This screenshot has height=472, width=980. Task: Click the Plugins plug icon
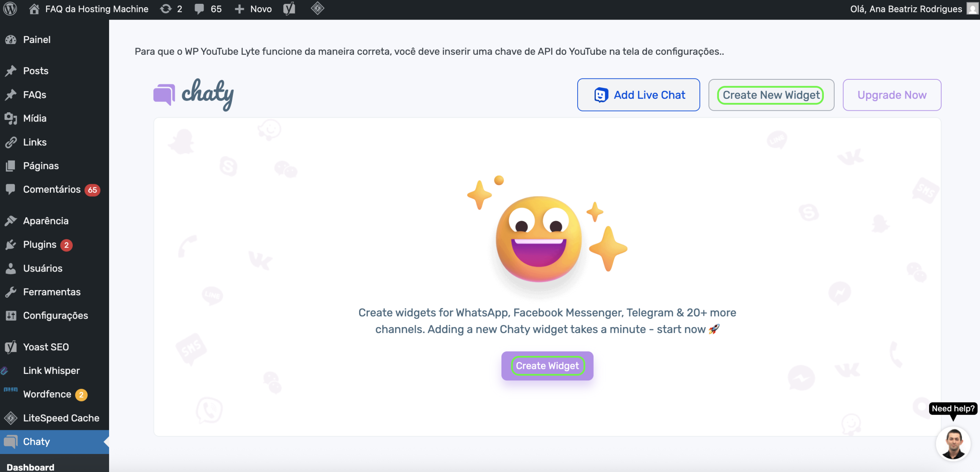pyautogui.click(x=11, y=244)
